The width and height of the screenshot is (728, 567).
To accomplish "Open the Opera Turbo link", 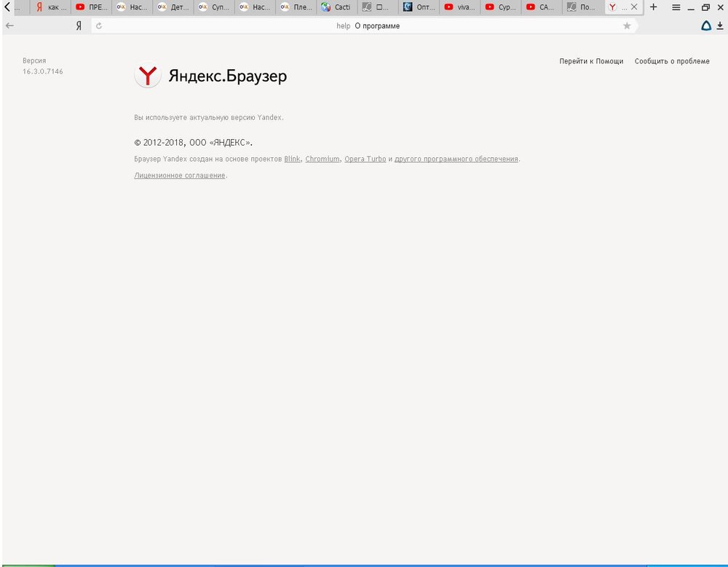I will (365, 159).
